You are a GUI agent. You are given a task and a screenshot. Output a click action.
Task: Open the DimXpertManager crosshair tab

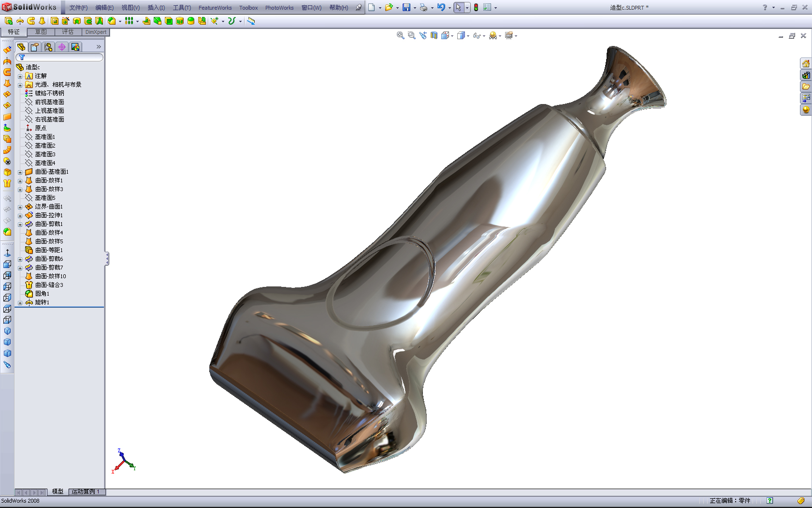click(x=62, y=47)
